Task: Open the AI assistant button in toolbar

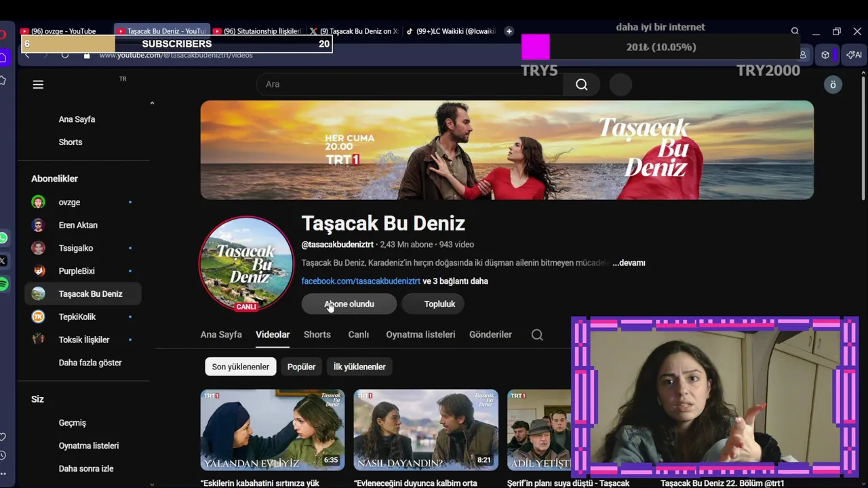Action: [x=854, y=55]
